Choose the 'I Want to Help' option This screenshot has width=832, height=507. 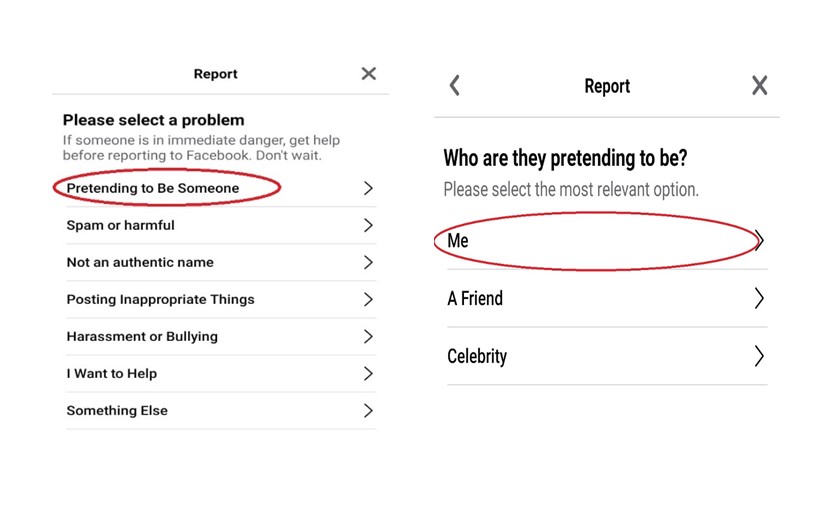click(112, 373)
